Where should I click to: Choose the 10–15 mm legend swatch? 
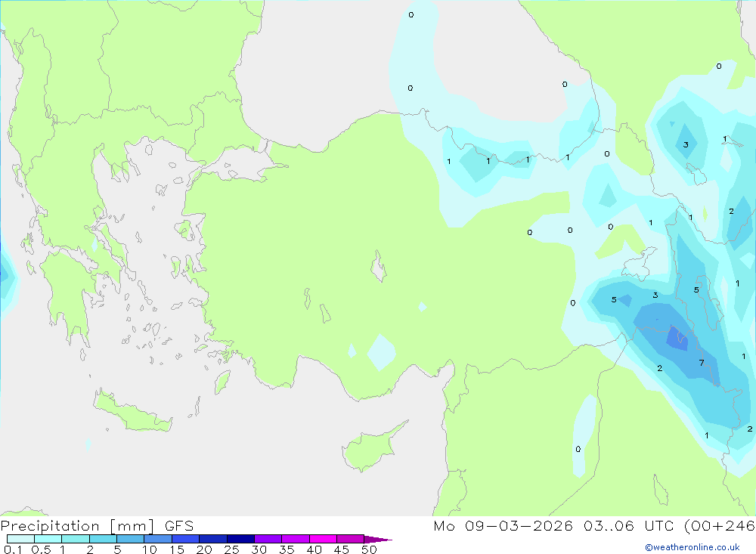(x=158, y=539)
